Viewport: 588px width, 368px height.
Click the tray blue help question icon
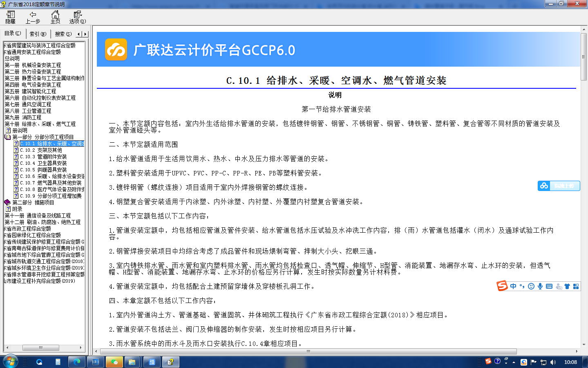click(497, 361)
